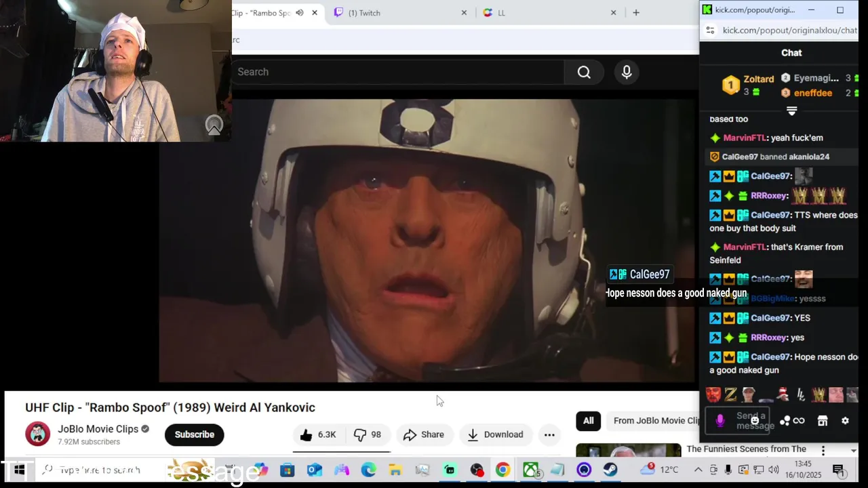Open the Windows Start menu
The width and height of the screenshot is (868, 488).
18,470
